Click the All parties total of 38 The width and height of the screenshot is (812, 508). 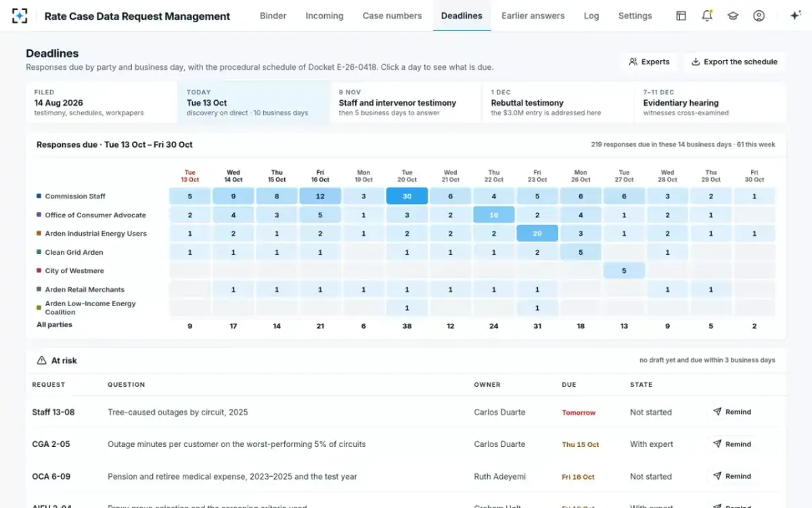pyautogui.click(x=407, y=326)
